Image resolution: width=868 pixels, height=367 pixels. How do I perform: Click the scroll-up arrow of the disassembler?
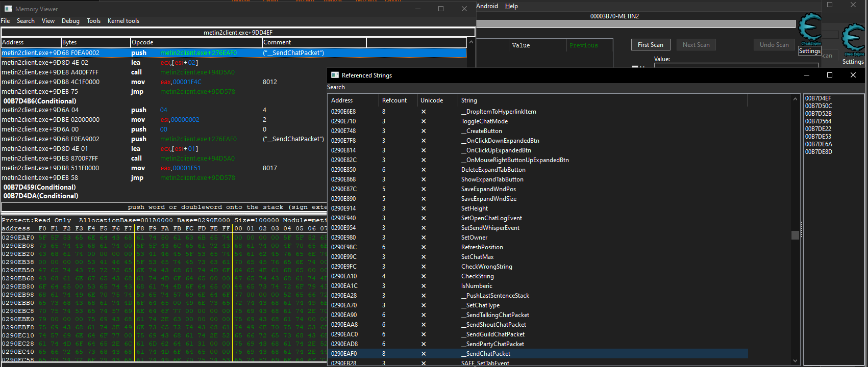pyautogui.click(x=471, y=42)
